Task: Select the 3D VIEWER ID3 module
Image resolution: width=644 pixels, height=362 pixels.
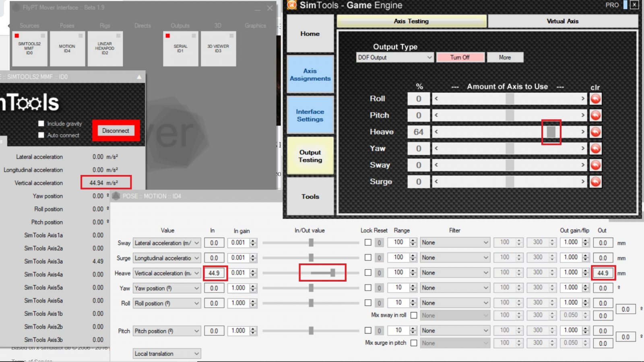Action: point(218,48)
